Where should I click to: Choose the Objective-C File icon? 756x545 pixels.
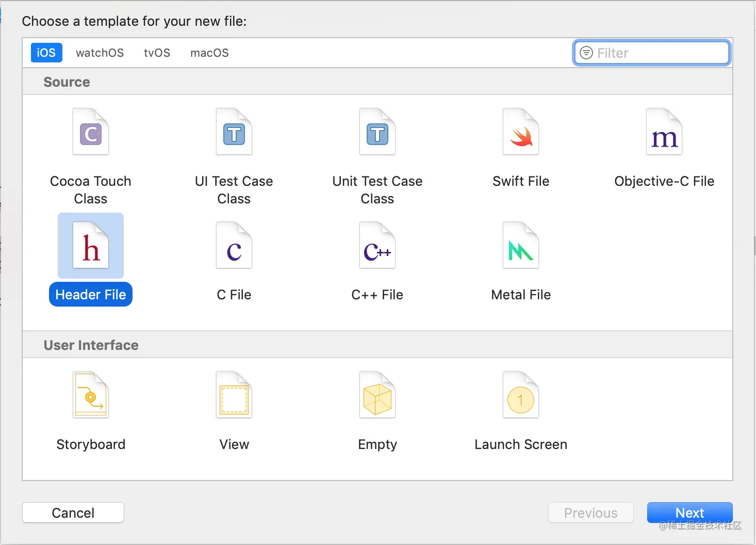coord(664,132)
